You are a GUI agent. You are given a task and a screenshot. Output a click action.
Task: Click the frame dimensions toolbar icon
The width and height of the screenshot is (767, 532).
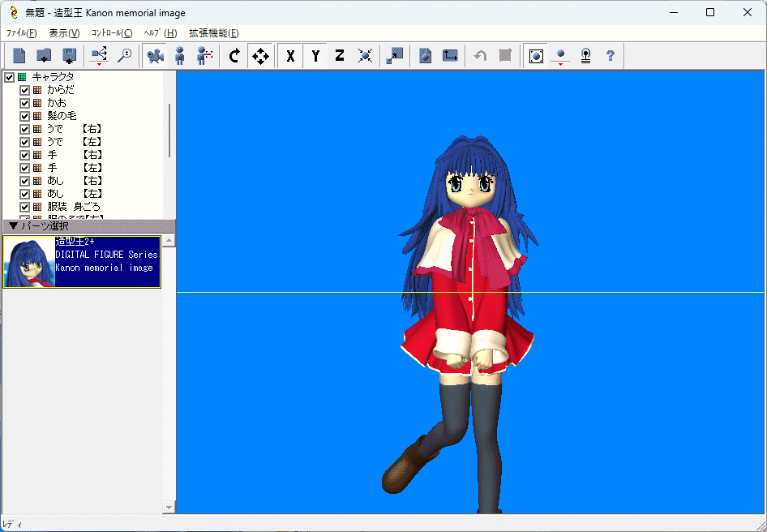click(x=450, y=56)
